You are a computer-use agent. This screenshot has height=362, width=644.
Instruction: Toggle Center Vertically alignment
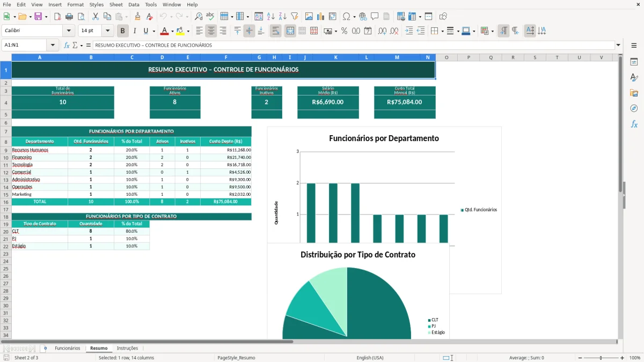[249, 31]
